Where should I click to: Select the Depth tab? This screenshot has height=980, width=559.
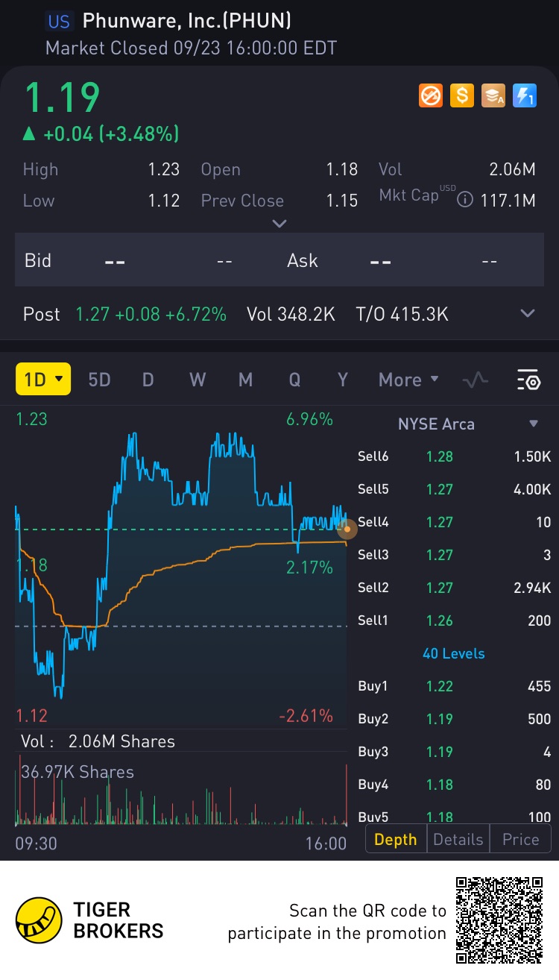coord(396,839)
